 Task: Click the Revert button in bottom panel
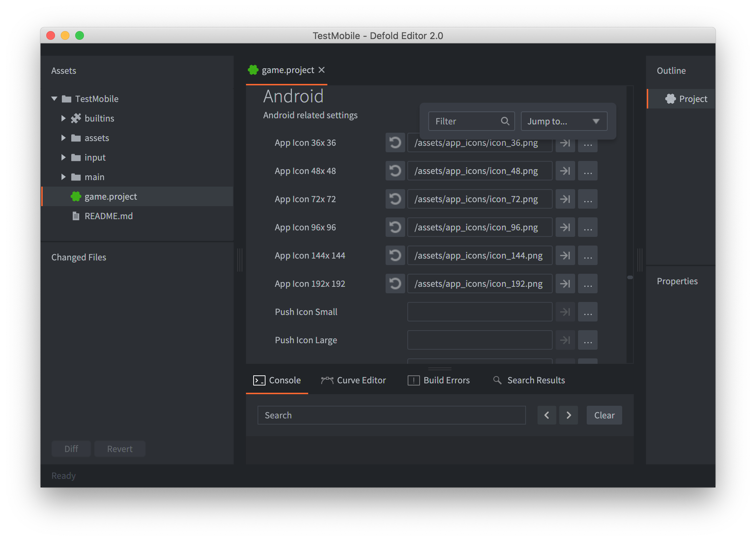click(119, 448)
